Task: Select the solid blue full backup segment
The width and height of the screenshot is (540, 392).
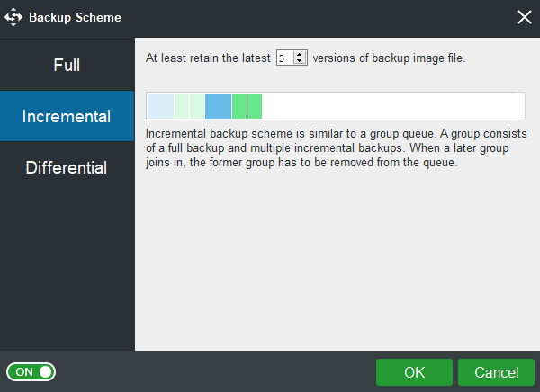Action: (218, 106)
